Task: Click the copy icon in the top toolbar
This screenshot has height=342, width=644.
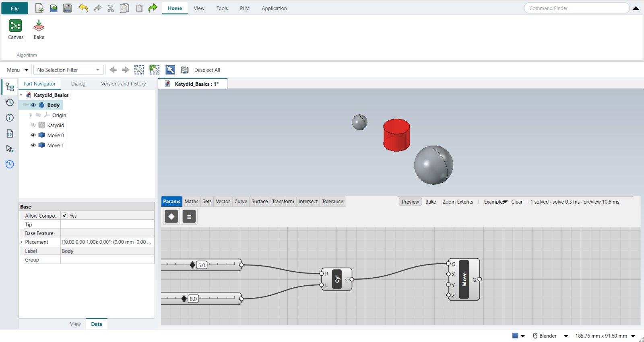Action: 124,8
